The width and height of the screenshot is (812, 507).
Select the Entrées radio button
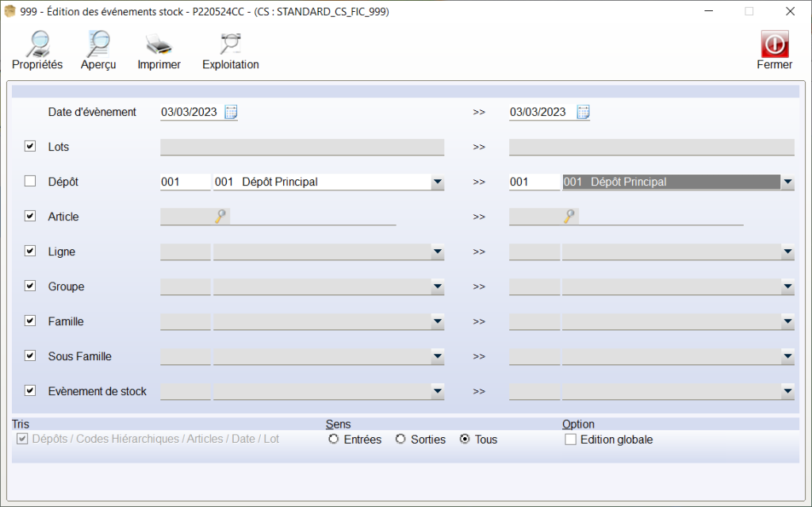333,440
